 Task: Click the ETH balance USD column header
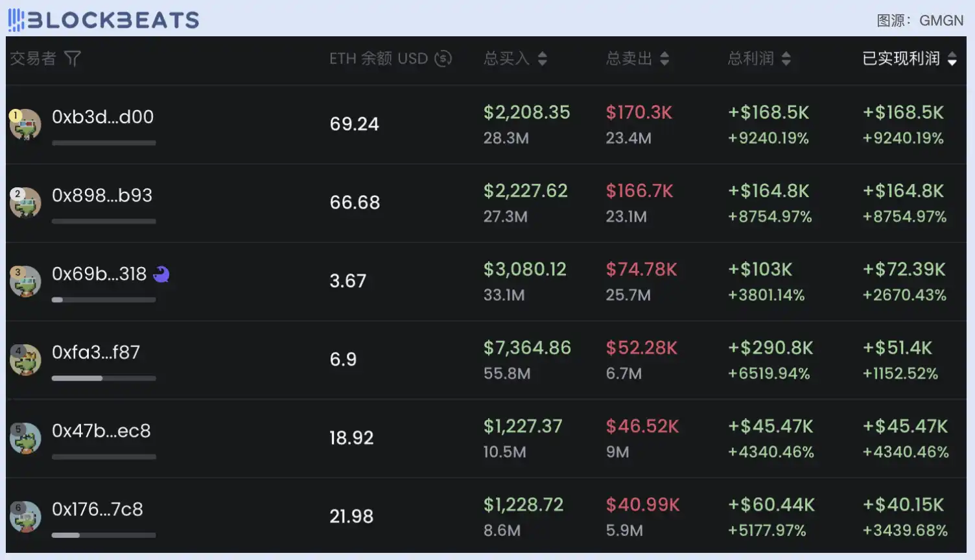[379, 59]
